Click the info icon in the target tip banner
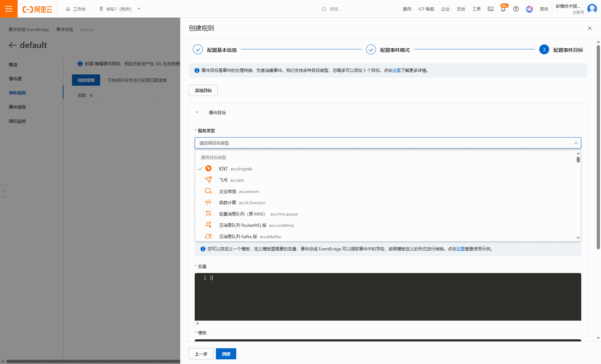The height and width of the screenshot is (364, 601). [x=197, y=71]
